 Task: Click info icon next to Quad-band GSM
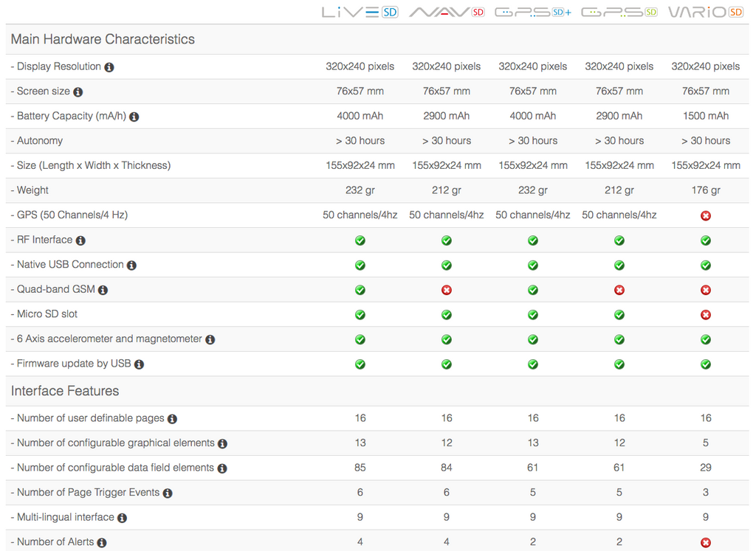pos(103,290)
